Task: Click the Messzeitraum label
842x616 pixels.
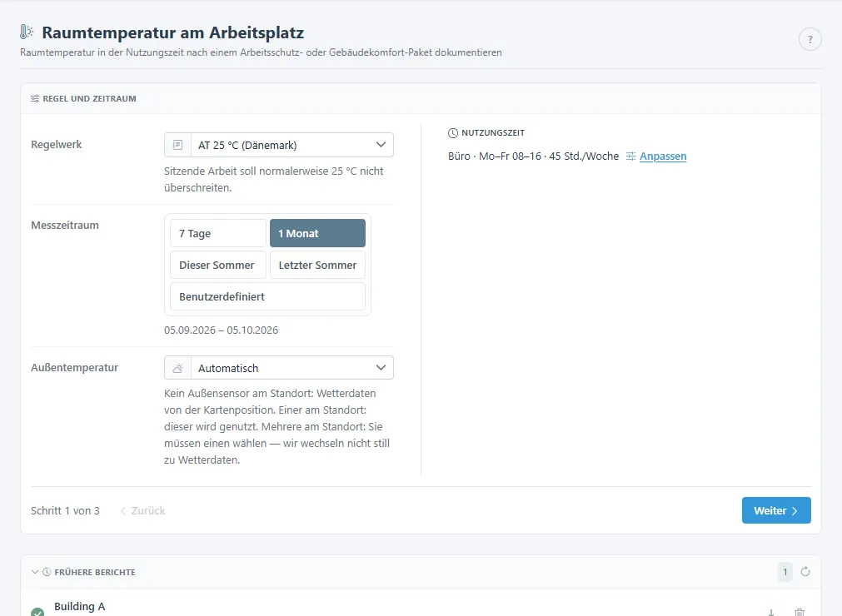Action: coord(65,226)
